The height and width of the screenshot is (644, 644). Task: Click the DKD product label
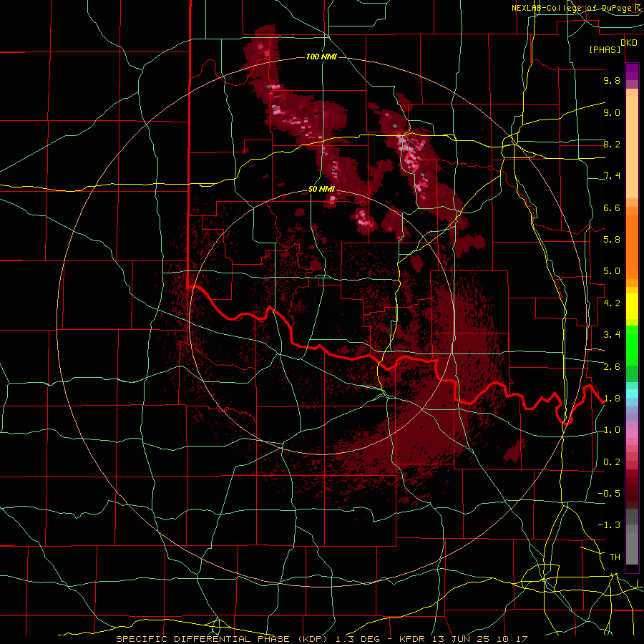click(628, 43)
